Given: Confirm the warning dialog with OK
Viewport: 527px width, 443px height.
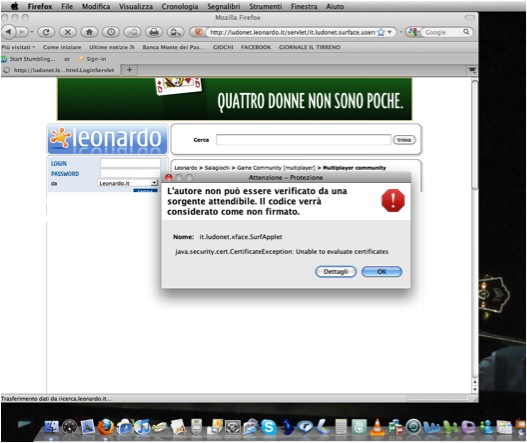Looking at the screenshot, I should [x=382, y=272].
